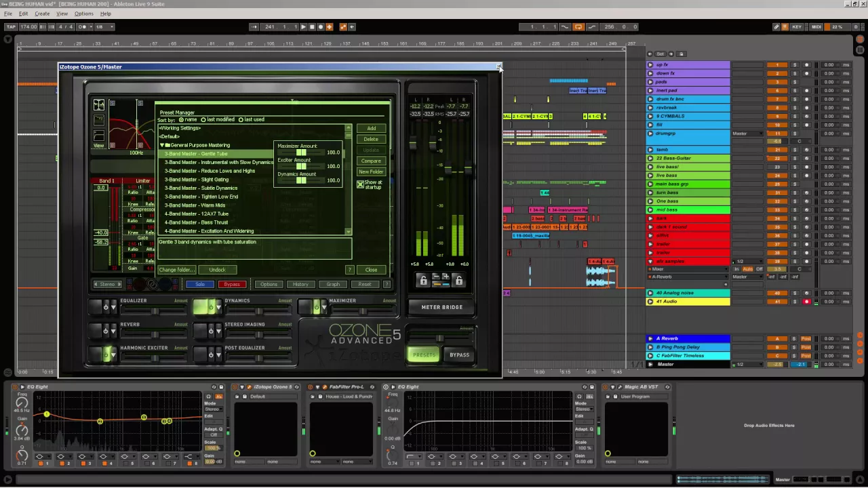Select preset 3-Band Master - Warm Mids
Screen dimensions: 868x488
click(195, 205)
